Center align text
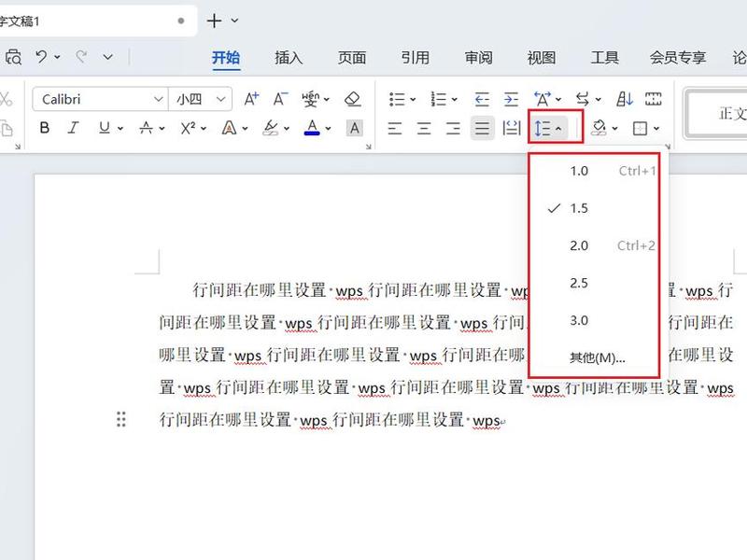 click(x=424, y=128)
